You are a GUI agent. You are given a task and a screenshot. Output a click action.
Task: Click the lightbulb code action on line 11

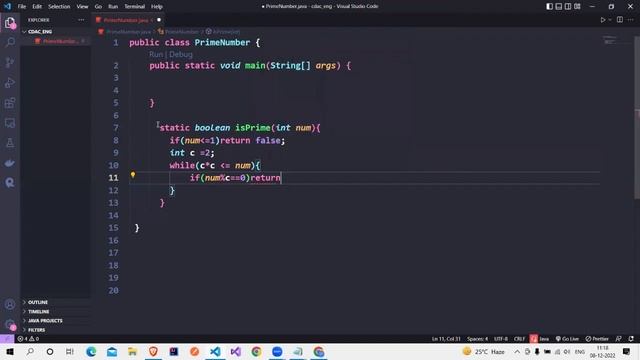coord(133,175)
